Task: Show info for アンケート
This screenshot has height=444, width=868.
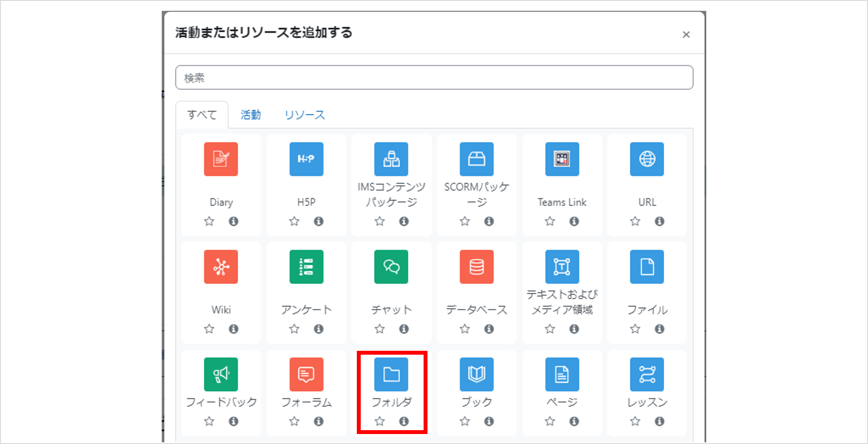Action: pyautogui.click(x=319, y=329)
